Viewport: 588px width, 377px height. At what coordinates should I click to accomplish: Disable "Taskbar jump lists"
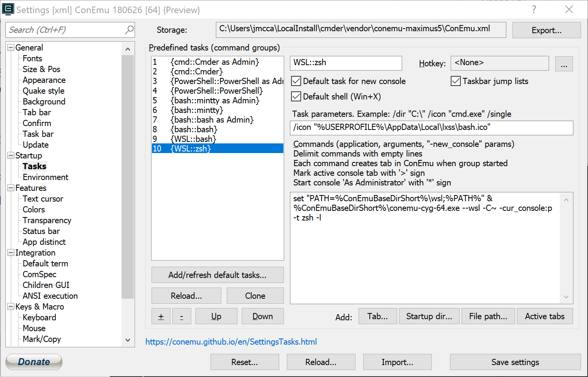[x=456, y=81]
